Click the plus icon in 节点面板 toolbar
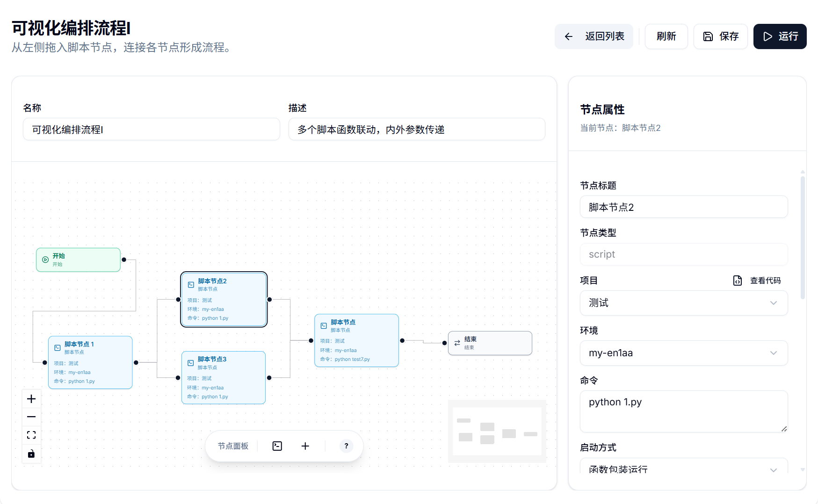 [305, 446]
